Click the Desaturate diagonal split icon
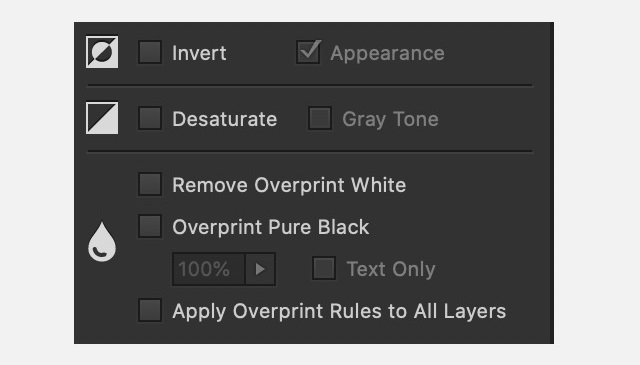Image resolution: width=640 pixels, height=365 pixels. (102, 118)
